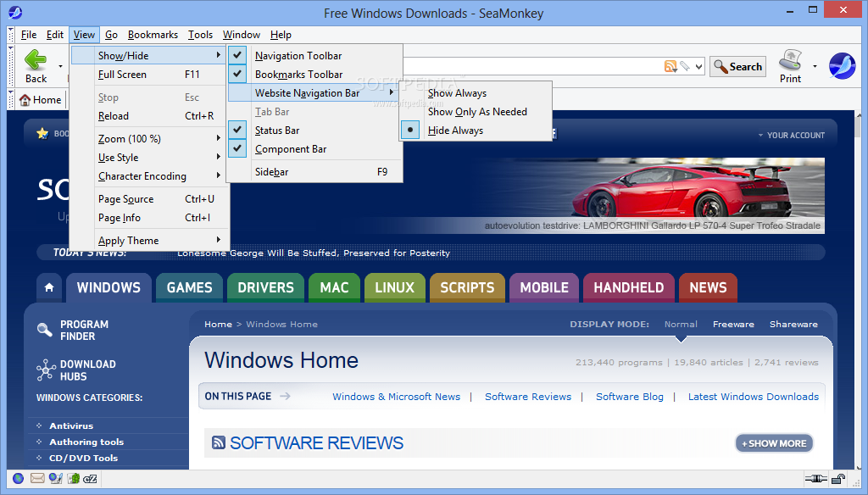Expand the Show/Hide submenu

tap(148, 55)
